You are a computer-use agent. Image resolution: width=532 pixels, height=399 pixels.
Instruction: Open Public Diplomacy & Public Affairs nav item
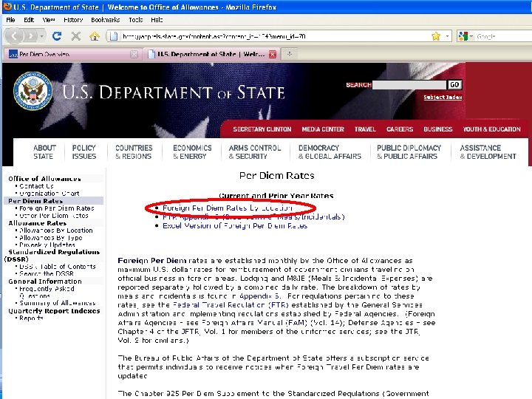[409, 152]
